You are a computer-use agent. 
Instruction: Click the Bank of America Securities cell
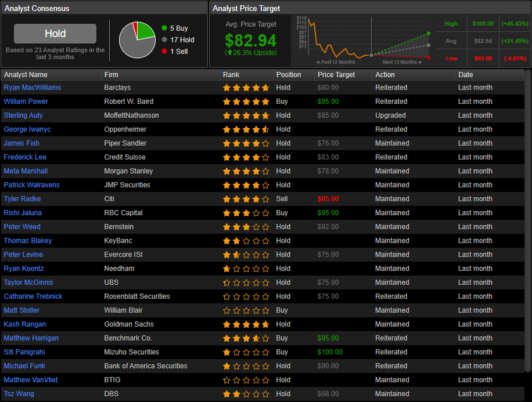[146, 365]
